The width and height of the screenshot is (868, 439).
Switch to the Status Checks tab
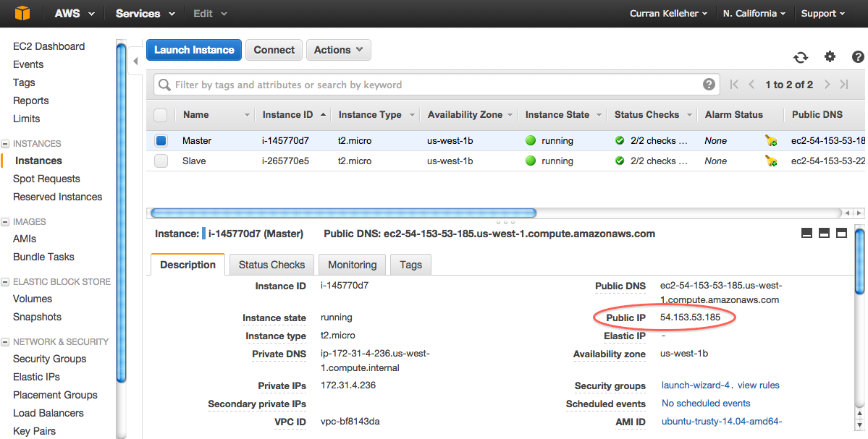pyautogui.click(x=271, y=265)
